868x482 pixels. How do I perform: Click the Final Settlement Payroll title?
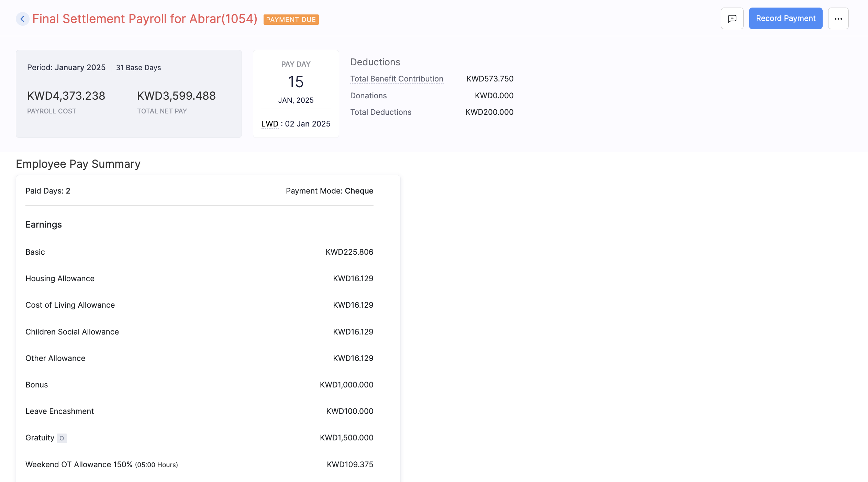[x=145, y=19]
